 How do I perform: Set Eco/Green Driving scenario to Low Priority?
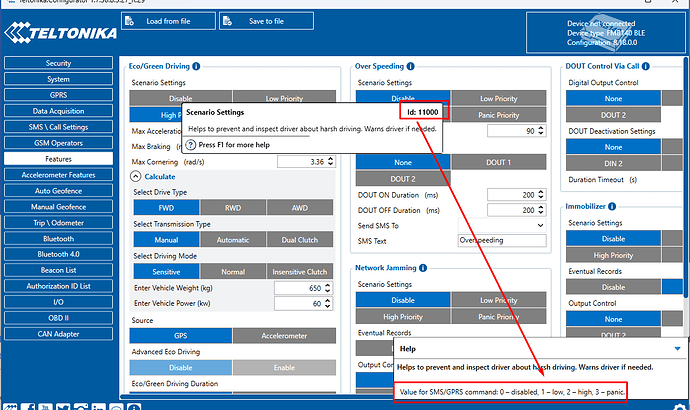tap(284, 98)
